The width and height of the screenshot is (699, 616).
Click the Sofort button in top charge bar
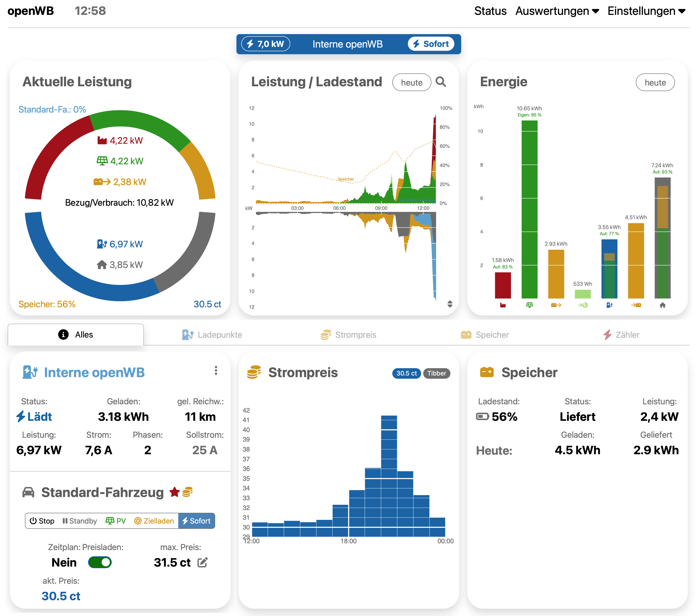tap(431, 44)
